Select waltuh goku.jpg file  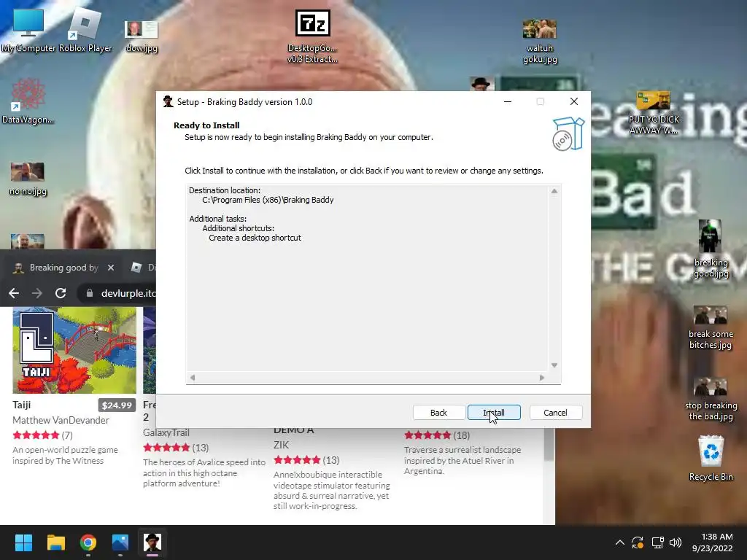540,42
